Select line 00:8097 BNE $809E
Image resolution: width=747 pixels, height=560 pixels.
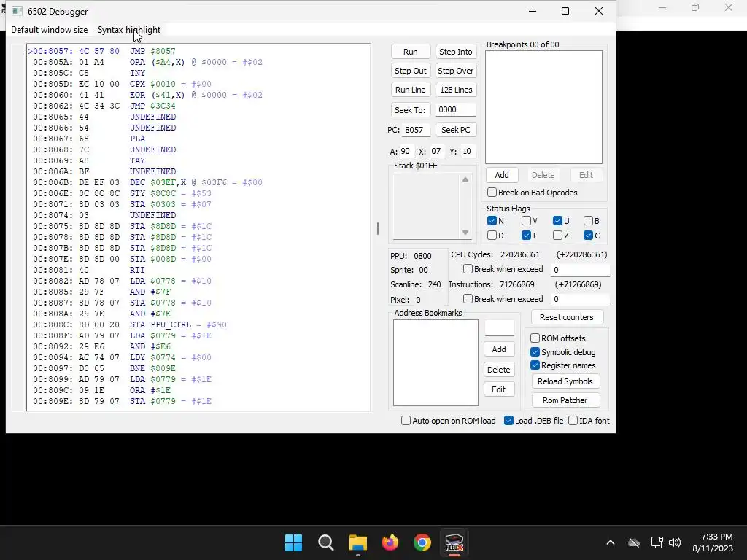pyautogui.click(x=104, y=368)
